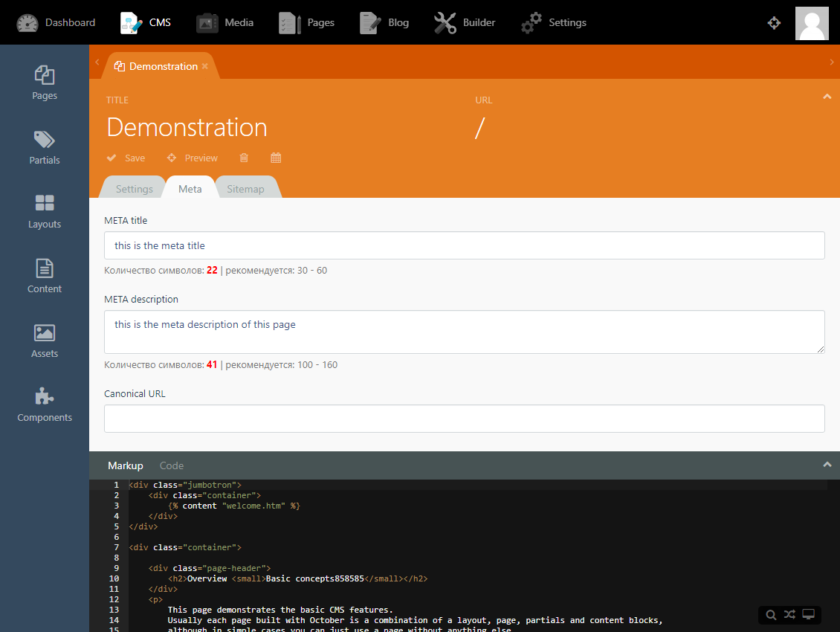
Task: Click the Builder label in top menu
Action: click(x=479, y=22)
